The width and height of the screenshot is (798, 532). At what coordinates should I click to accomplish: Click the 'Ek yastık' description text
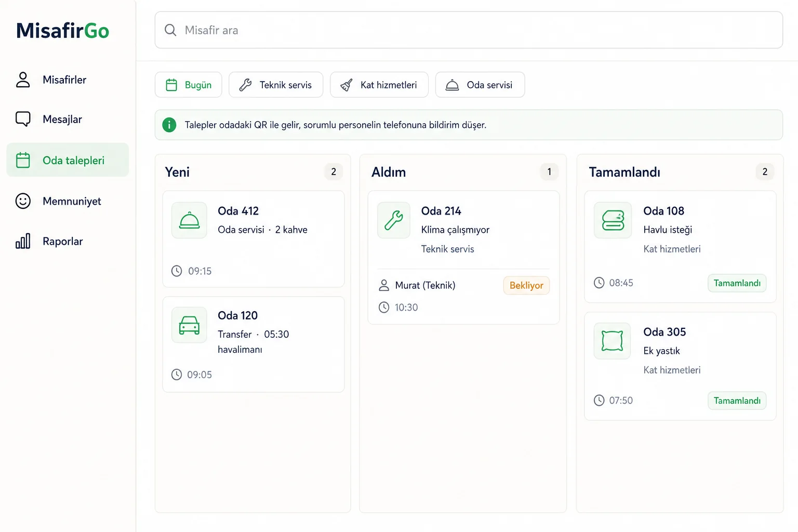point(661,351)
